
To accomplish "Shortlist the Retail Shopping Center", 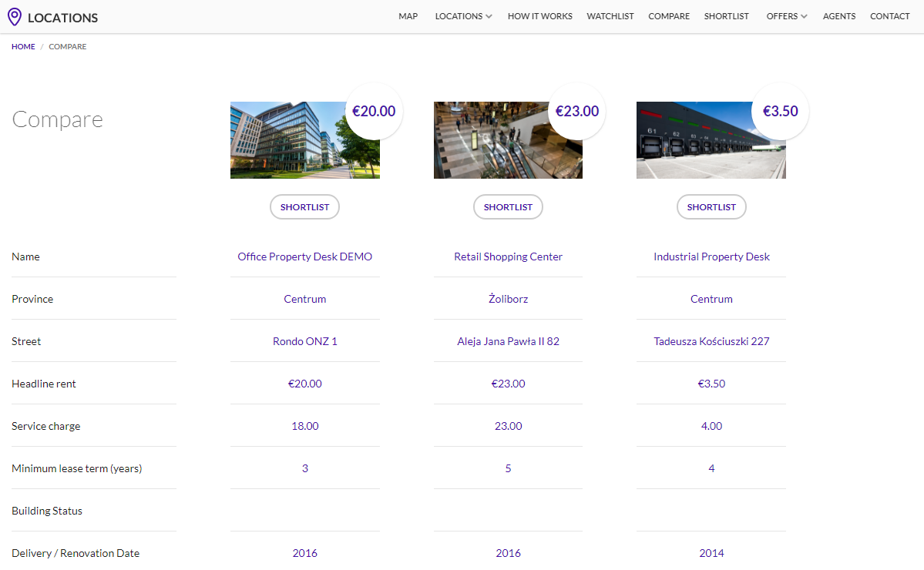I will (508, 207).
